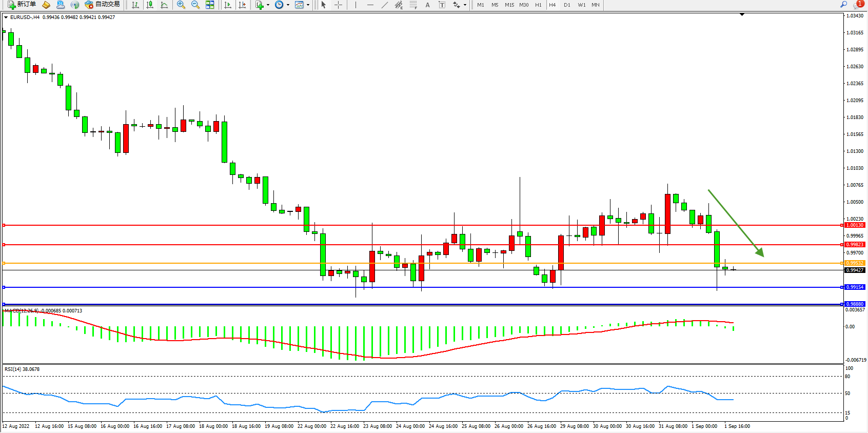Click the chart shift marker triangle
This screenshot has width=868, height=433.
[742, 15]
